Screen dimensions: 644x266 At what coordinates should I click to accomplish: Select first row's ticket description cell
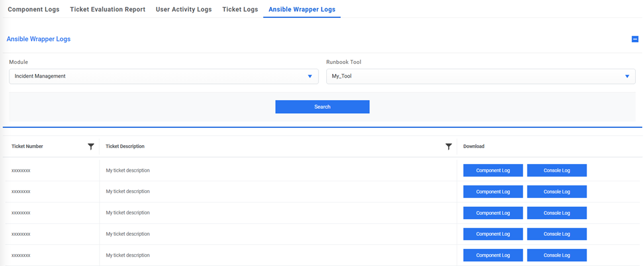[x=128, y=171]
